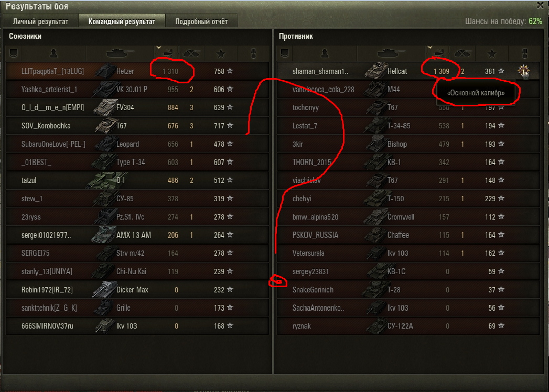Sort enemies by player name icon
This screenshot has width=549, height=392.
click(x=325, y=53)
